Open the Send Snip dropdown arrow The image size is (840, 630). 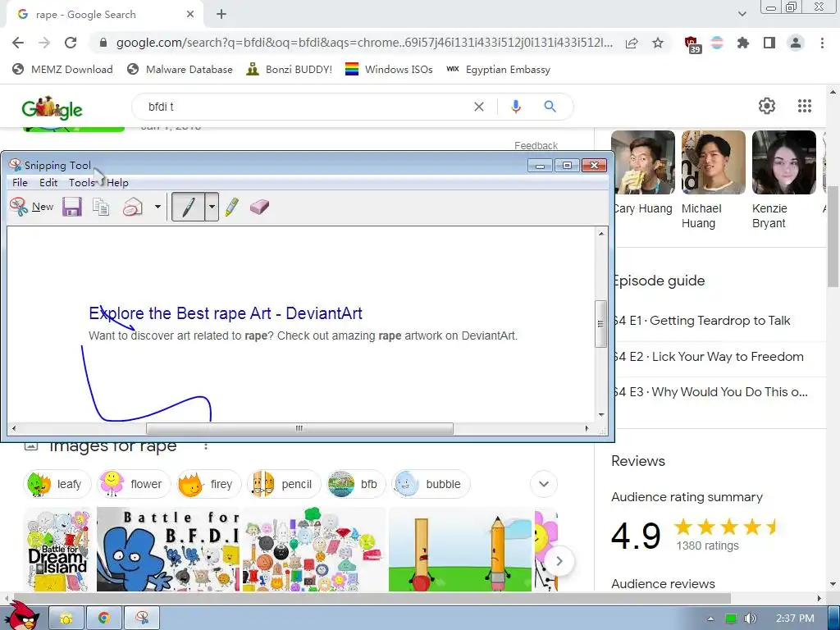157,207
